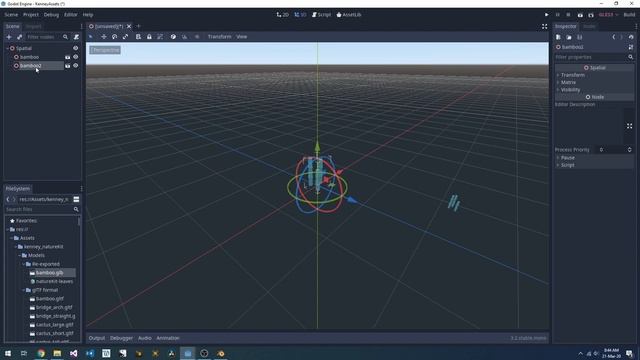This screenshot has height=360, width=640.
Task: Toggle Use Local Space tool
Action: (x=173, y=37)
